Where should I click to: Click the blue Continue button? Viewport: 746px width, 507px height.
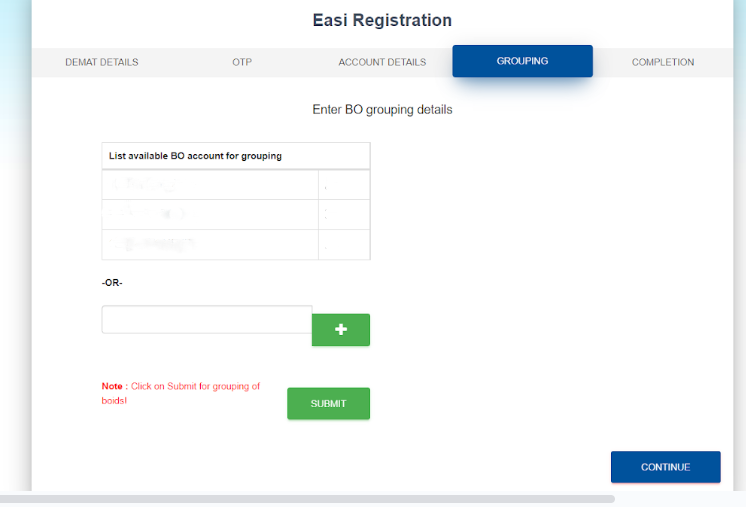[x=665, y=467]
